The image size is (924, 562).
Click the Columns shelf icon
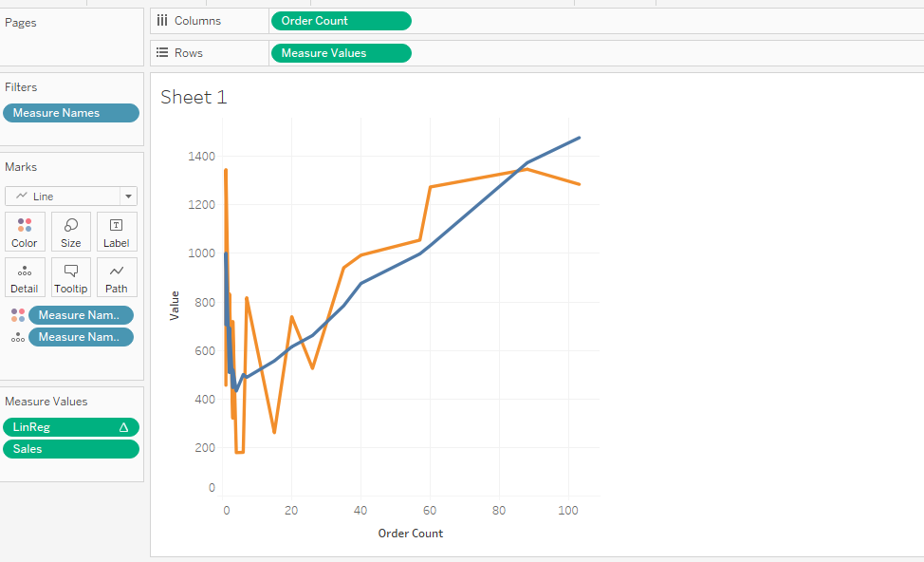(161, 21)
